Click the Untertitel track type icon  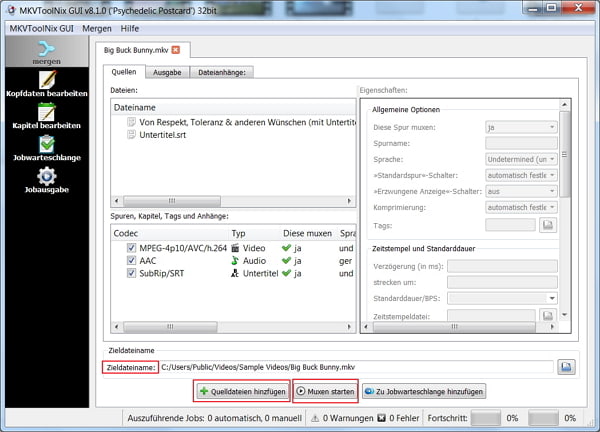(x=235, y=274)
